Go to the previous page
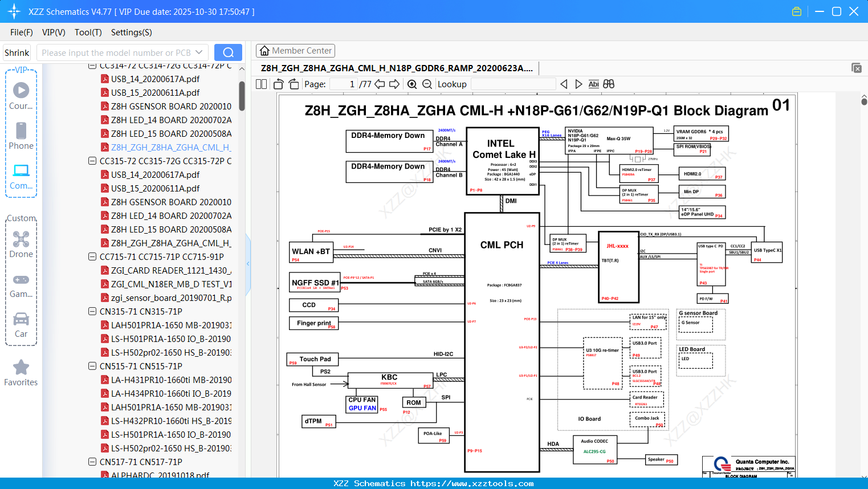The height and width of the screenshot is (489, 868). click(380, 84)
